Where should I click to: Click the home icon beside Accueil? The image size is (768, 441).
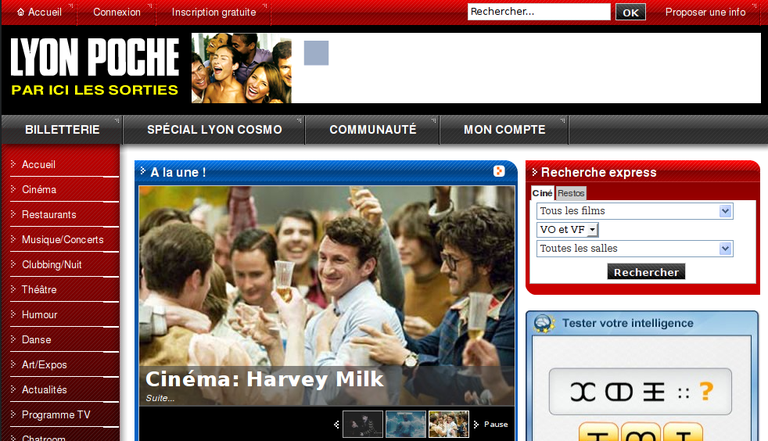21,12
